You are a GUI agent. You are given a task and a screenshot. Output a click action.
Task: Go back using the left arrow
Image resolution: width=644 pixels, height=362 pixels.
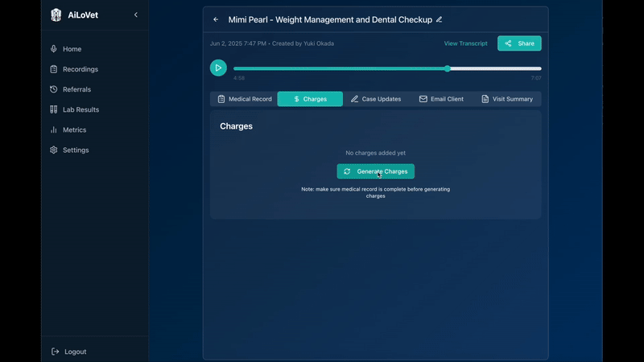point(216,19)
